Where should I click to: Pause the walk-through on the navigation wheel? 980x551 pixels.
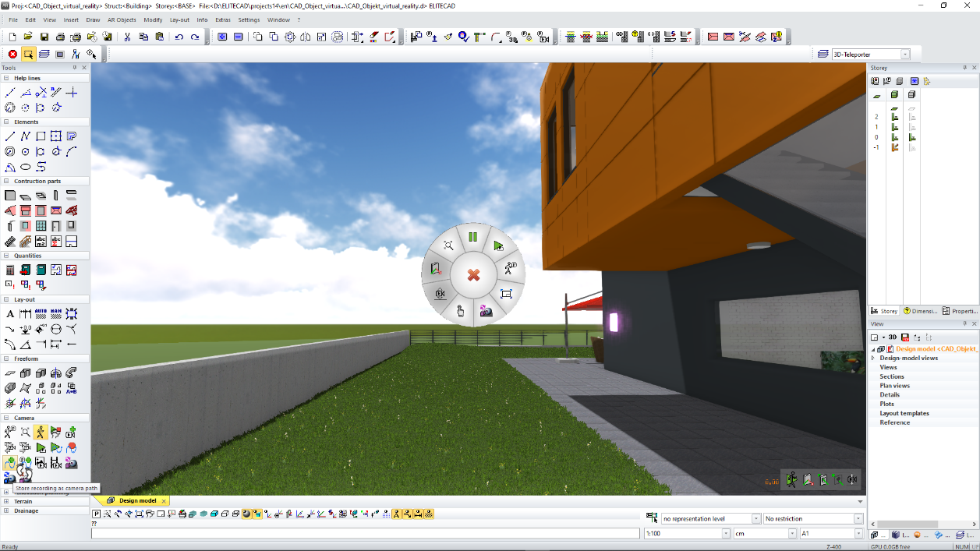(x=473, y=235)
